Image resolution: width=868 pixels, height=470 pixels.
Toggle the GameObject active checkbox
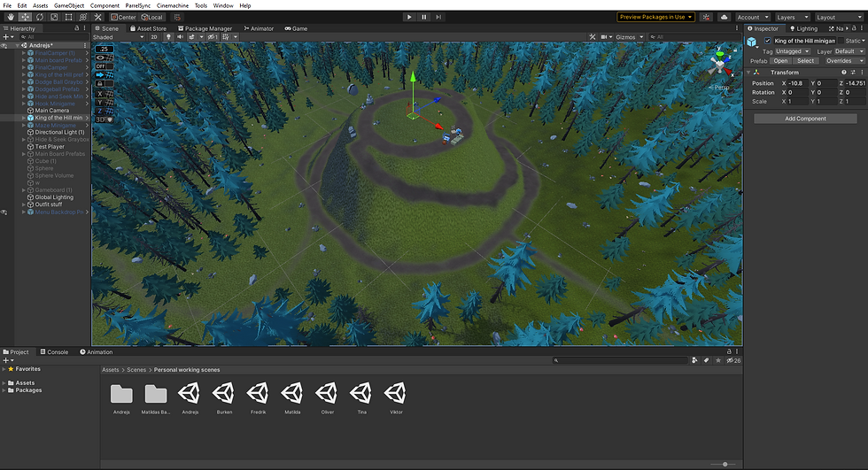pyautogui.click(x=767, y=41)
